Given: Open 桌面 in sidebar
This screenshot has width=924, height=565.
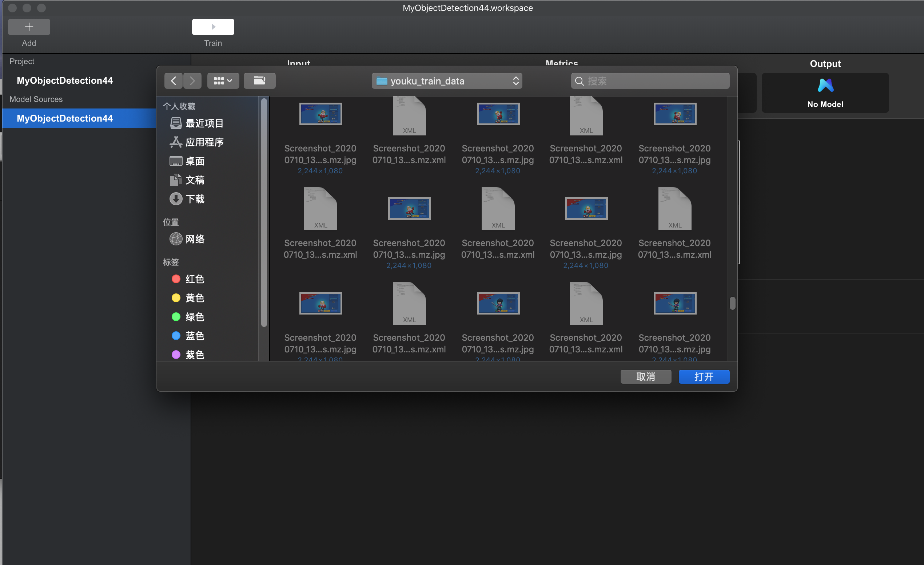Looking at the screenshot, I should [195, 161].
